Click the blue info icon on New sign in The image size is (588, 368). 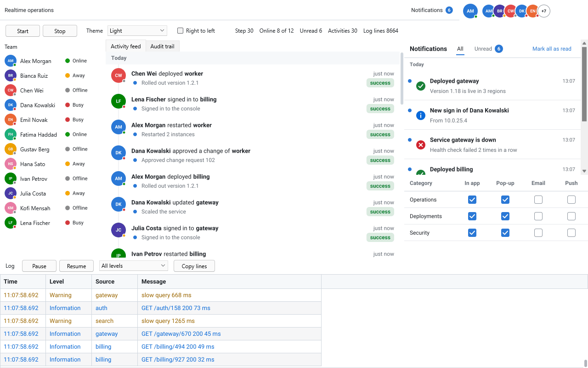tap(420, 115)
